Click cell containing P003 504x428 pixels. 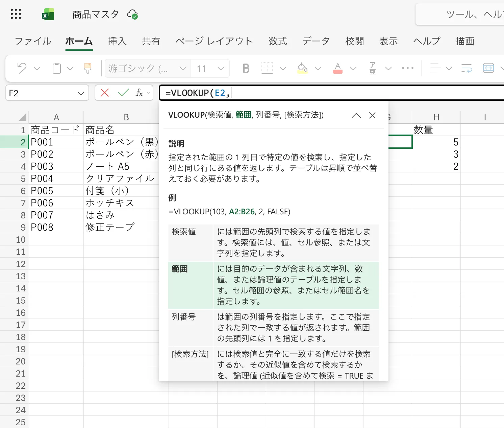pyautogui.click(x=56, y=166)
